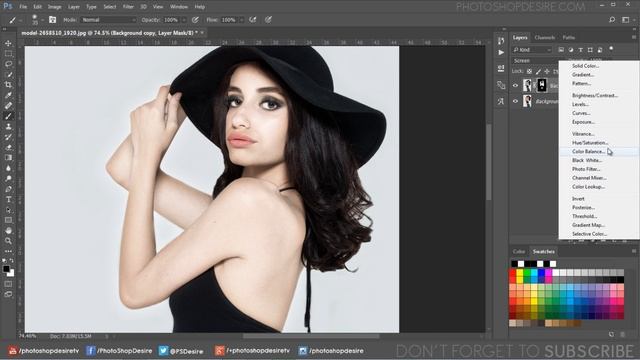Select the Rectangular Marquee tool
This screenshot has height=360, width=640.
click(x=8, y=53)
